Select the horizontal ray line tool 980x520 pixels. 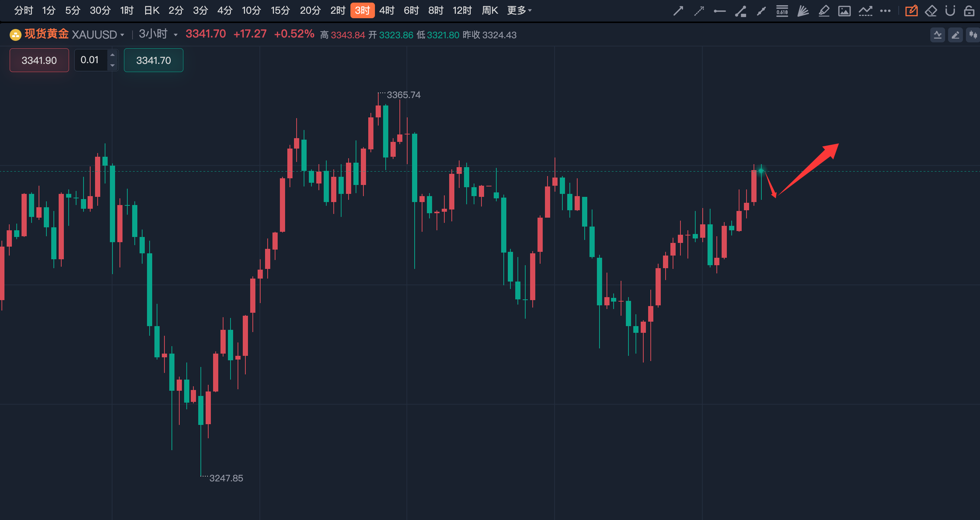[719, 11]
